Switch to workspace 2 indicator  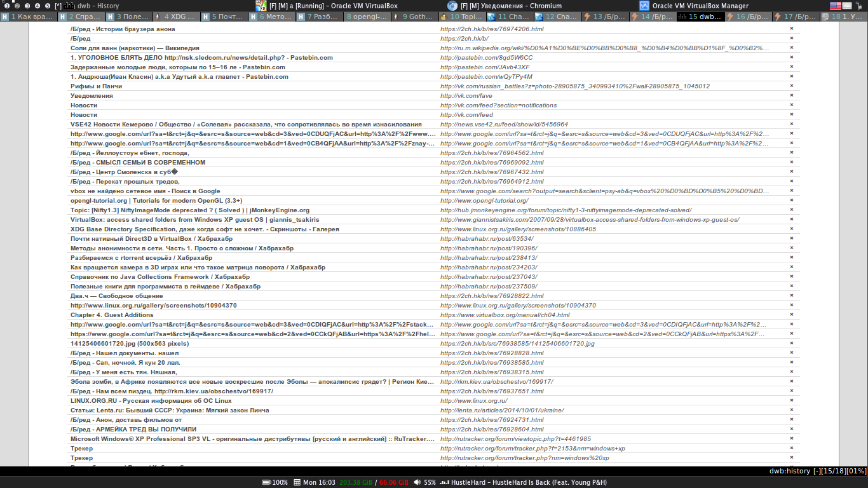[18, 6]
